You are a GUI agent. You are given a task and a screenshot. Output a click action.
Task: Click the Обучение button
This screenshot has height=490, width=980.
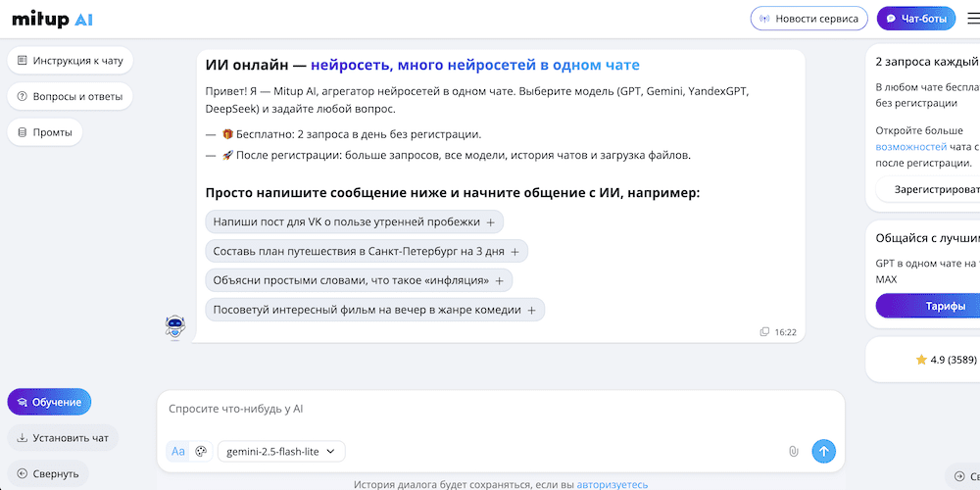click(49, 402)
